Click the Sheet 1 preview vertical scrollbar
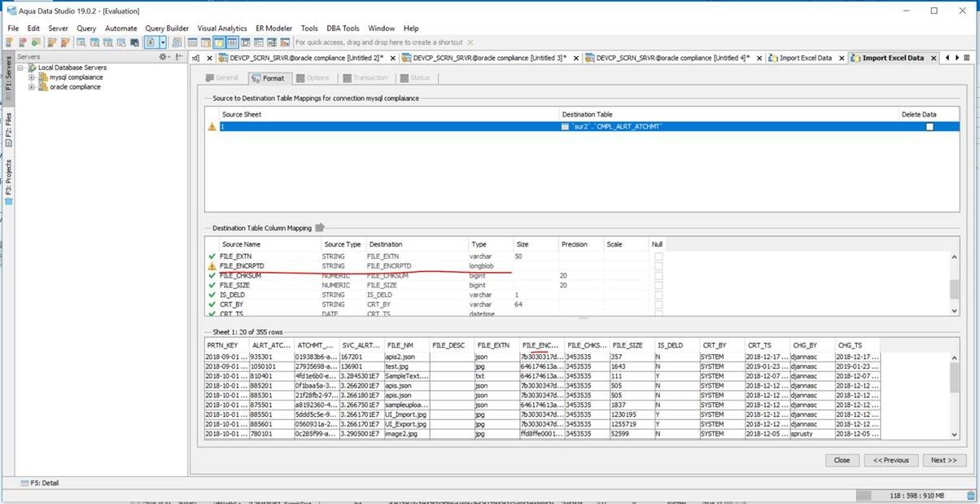This screenshot has height=504, width=980. [x=954, y=395]
